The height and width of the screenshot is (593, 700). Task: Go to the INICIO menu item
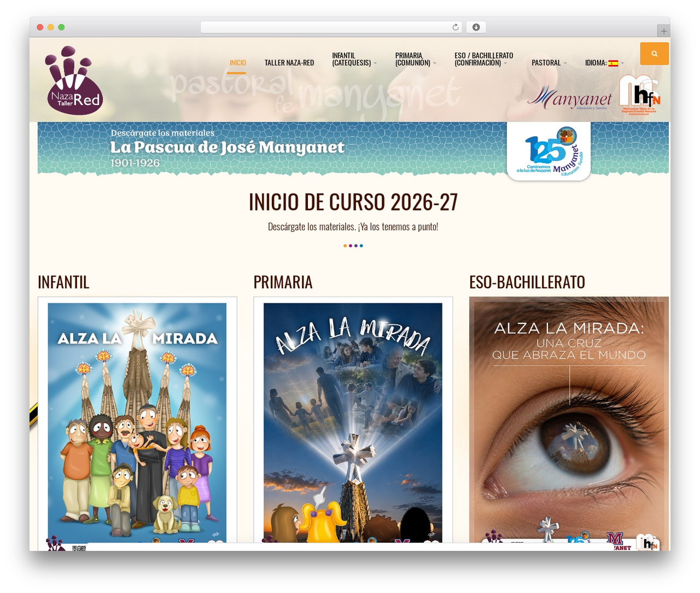click(237, 63)
